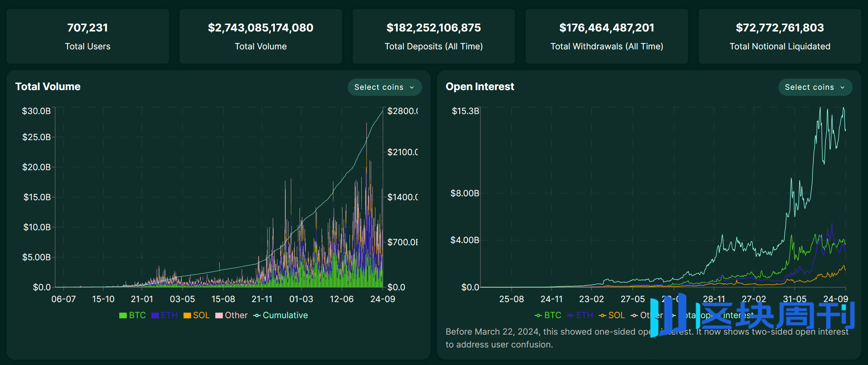Click the 24-09 date on Total Volume axis

click(x=382, y=299)
